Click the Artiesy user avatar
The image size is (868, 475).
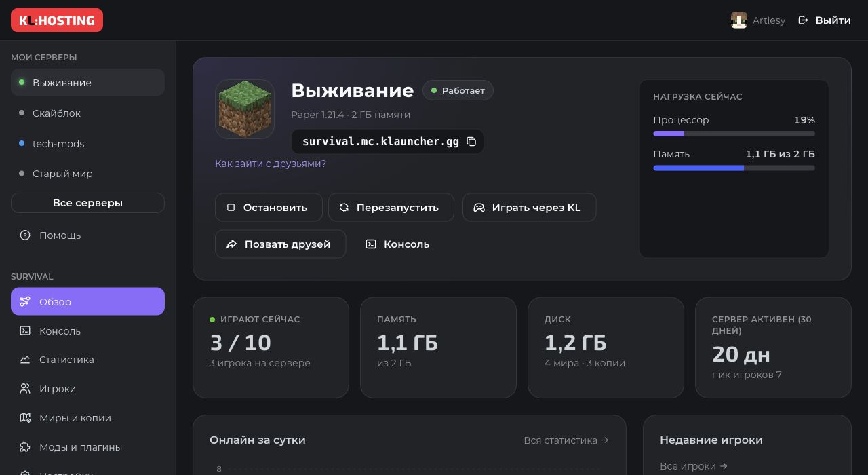tap(738, 20)
